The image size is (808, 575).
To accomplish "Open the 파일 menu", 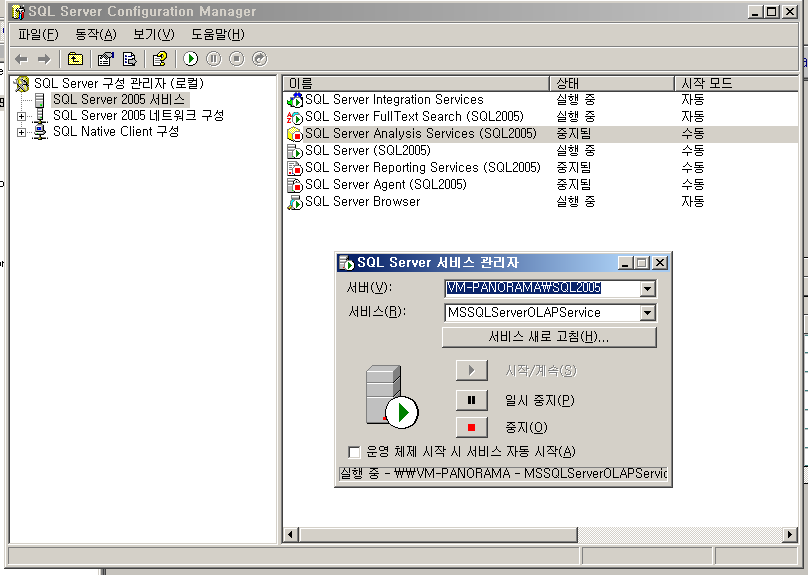I will [38, 35].
